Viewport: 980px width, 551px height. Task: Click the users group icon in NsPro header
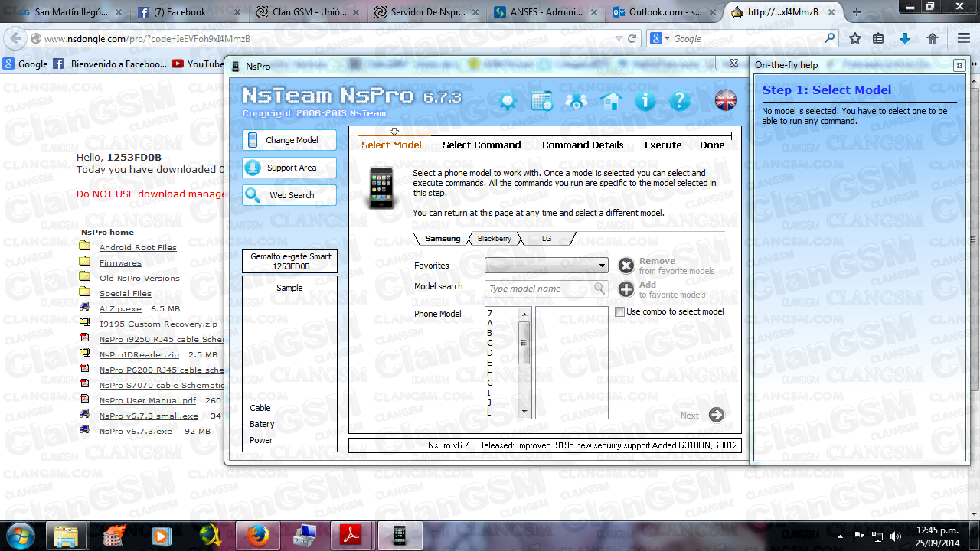coord(577,100)
